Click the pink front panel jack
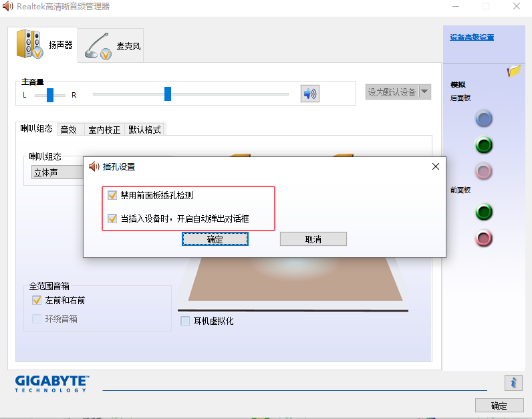The width and height of the screenshot is (532, 419). point(483,238)
